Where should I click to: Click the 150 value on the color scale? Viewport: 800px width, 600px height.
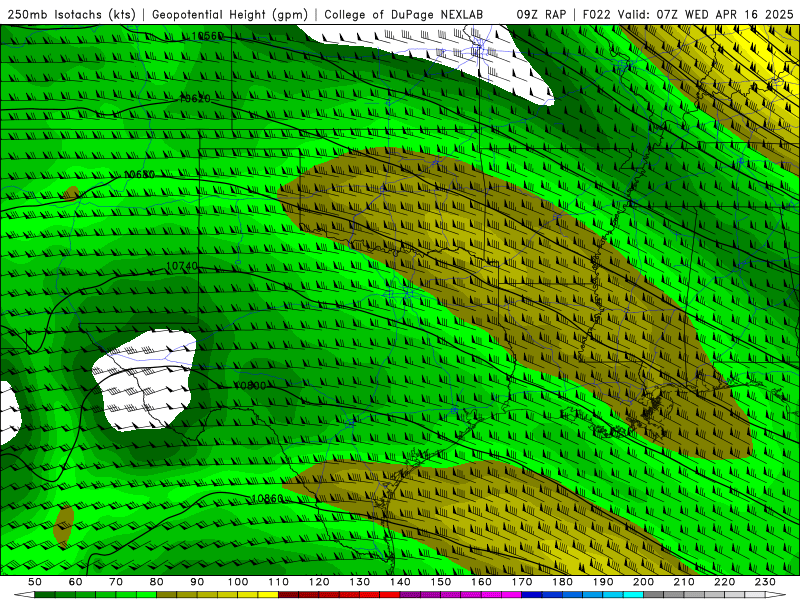(441, 582)
